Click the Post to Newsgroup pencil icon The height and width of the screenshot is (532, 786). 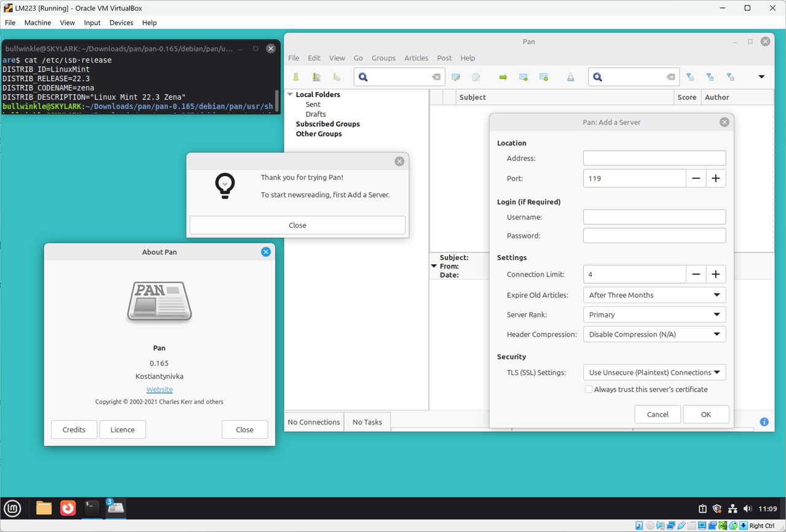click(456, 77)
